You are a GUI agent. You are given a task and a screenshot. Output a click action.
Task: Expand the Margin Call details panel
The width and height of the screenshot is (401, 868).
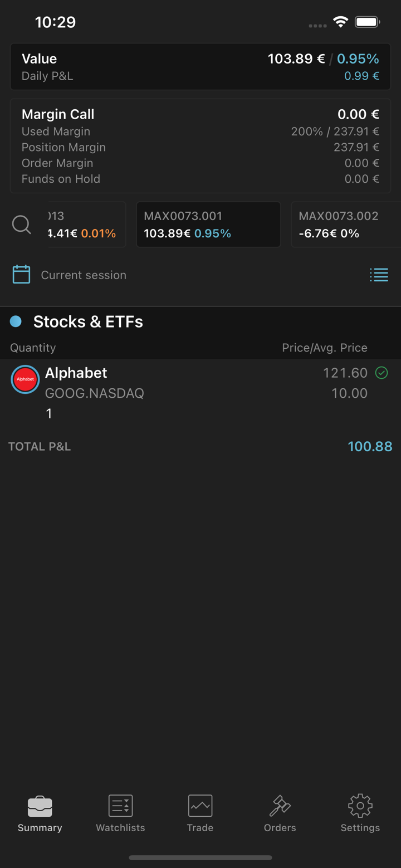coord(200,146)
